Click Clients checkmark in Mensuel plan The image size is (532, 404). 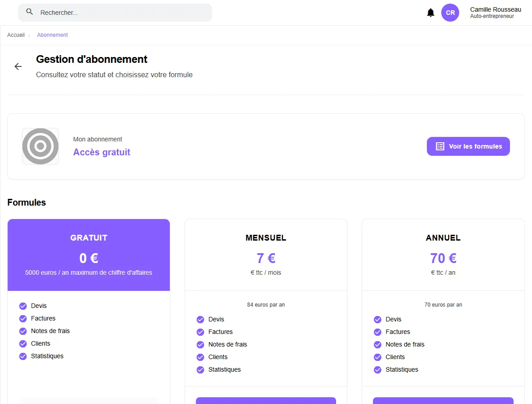tap(200, 357)
